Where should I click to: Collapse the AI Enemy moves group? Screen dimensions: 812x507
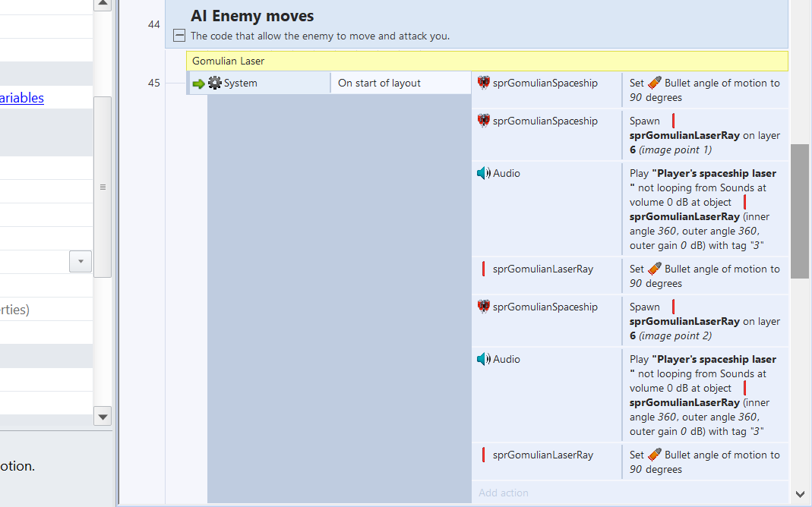[x=179, y=35]
